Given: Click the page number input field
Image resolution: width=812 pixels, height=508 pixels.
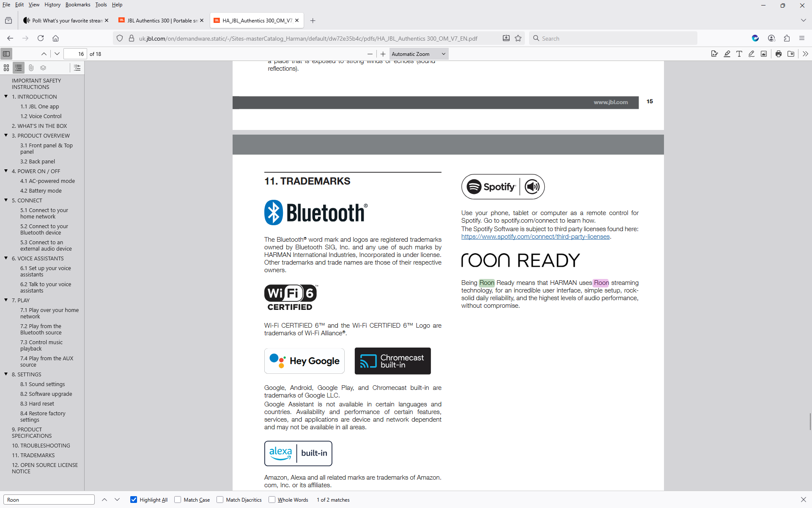Looking at the screenshot, I should point(75,54).
